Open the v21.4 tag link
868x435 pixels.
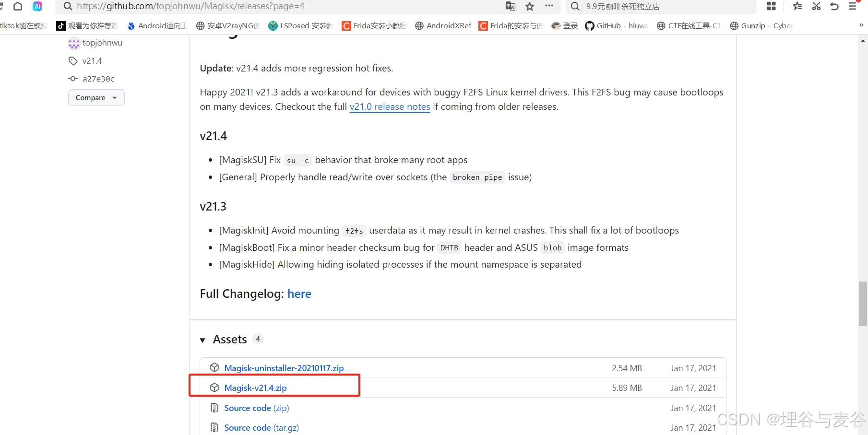point(92,61)
